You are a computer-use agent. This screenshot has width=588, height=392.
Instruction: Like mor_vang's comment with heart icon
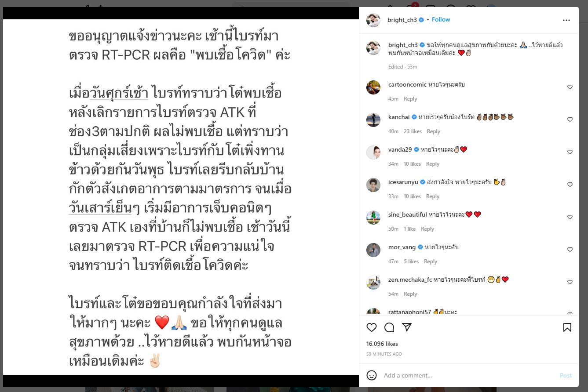coord(570,250)
